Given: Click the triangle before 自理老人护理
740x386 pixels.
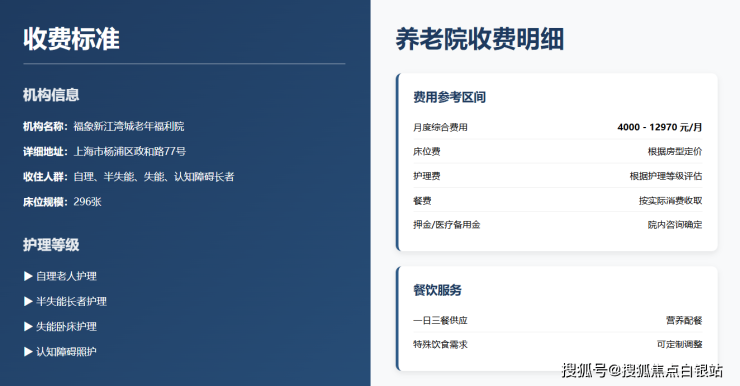Looking at the screenshot, I should (28, 276).
